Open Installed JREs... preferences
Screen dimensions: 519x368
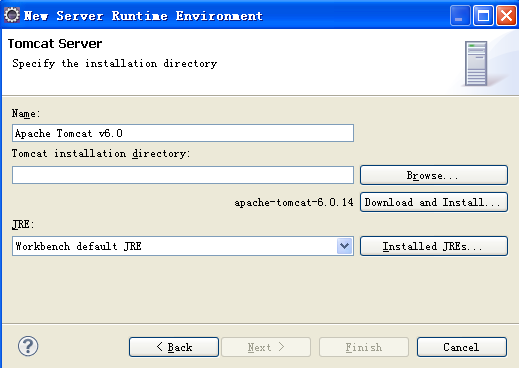(x=434, y=246)
